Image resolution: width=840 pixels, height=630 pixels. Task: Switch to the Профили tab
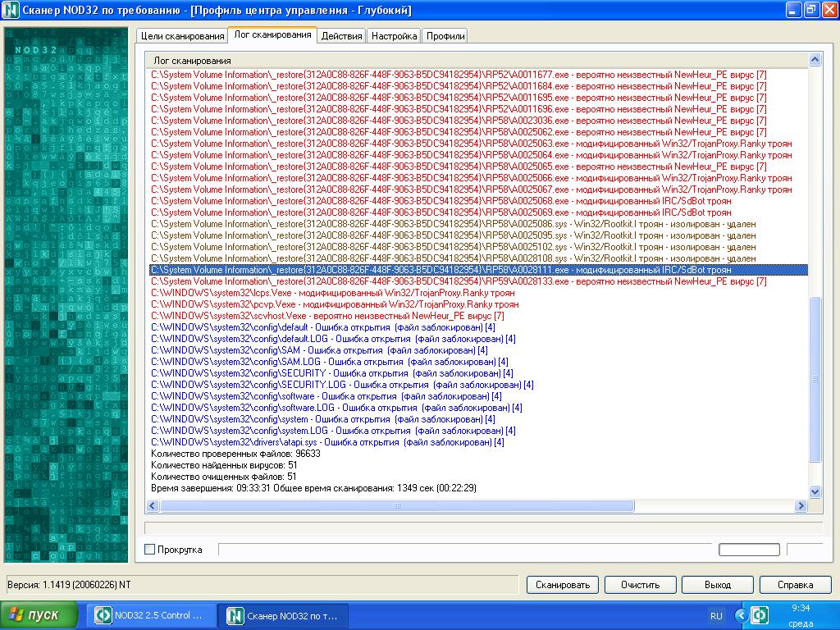point(445,36)
